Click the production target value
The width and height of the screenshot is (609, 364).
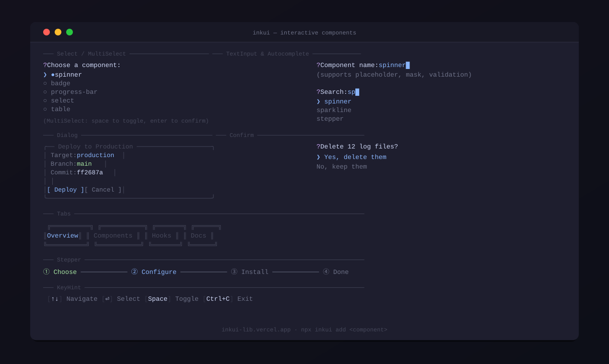(95, 156)
